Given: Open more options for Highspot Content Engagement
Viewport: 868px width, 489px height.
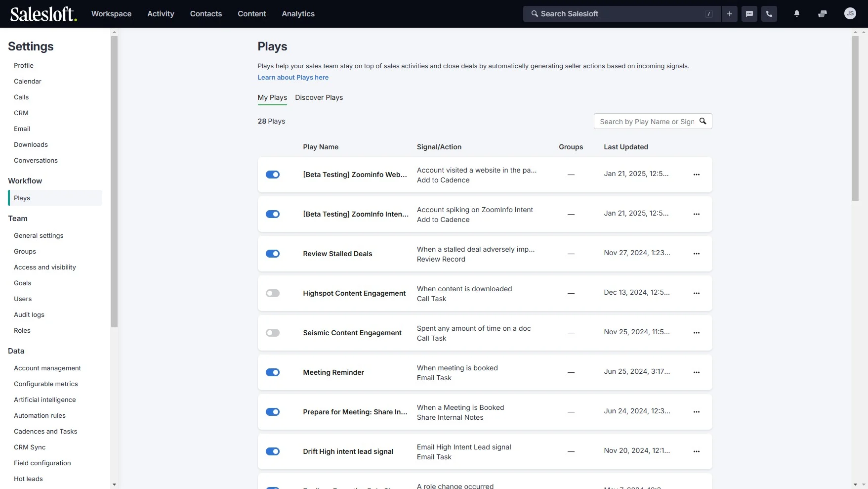Looking at the screenshot, I should pyautogui.click(x=697, y=293).
